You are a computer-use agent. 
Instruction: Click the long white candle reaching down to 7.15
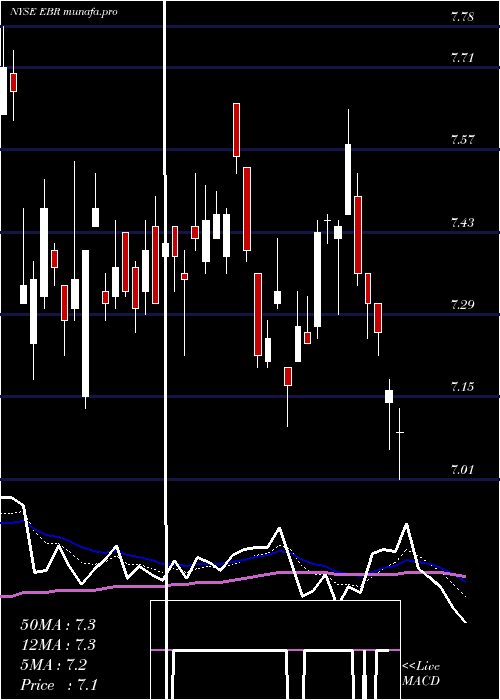point(85,323)
